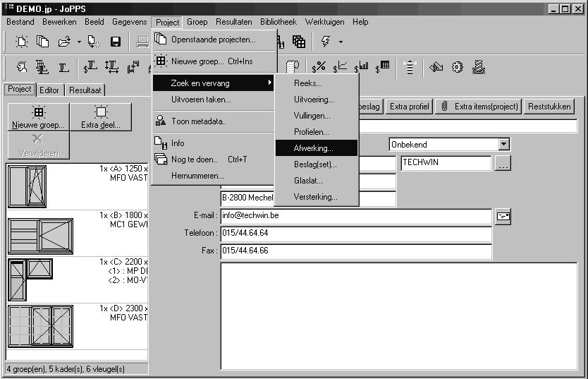This screenshot has height=379, width=588.
Task: Click the floppy disk save icon
Action: point(116,41)
